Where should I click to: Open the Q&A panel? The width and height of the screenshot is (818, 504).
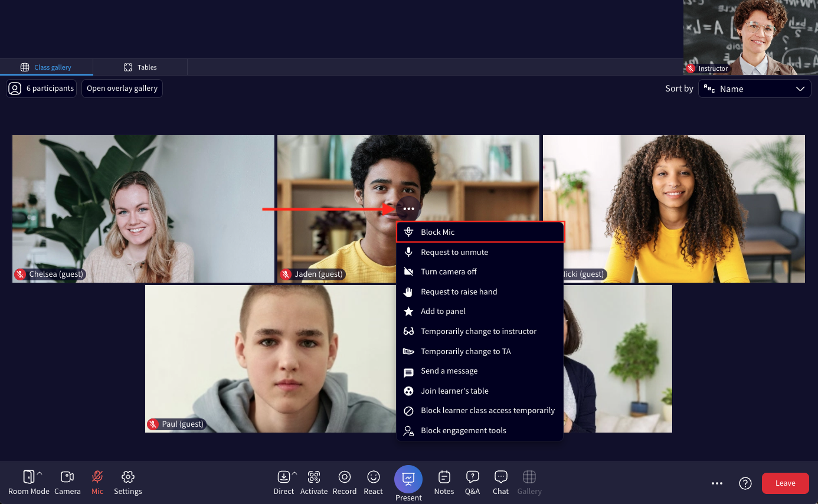[472, 482]
